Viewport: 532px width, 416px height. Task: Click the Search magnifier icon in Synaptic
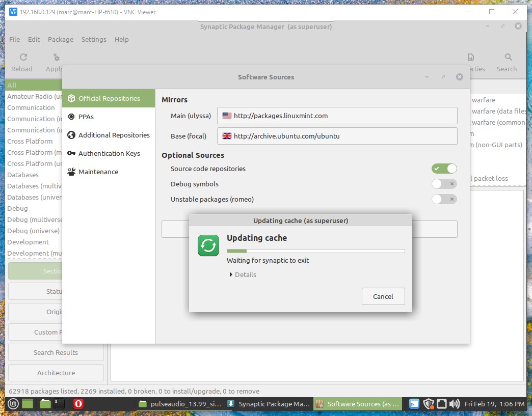(x=508, y=57)
